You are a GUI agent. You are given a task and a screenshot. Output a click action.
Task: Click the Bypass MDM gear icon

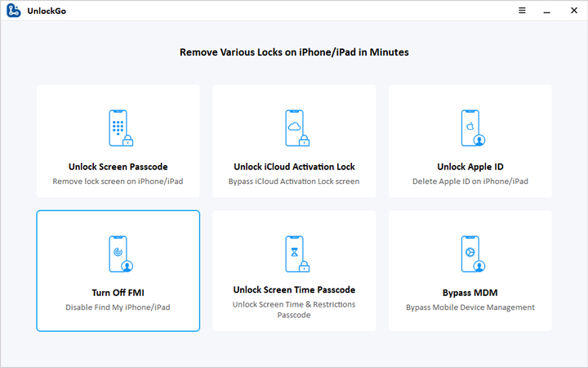click(x=470, y=254)
